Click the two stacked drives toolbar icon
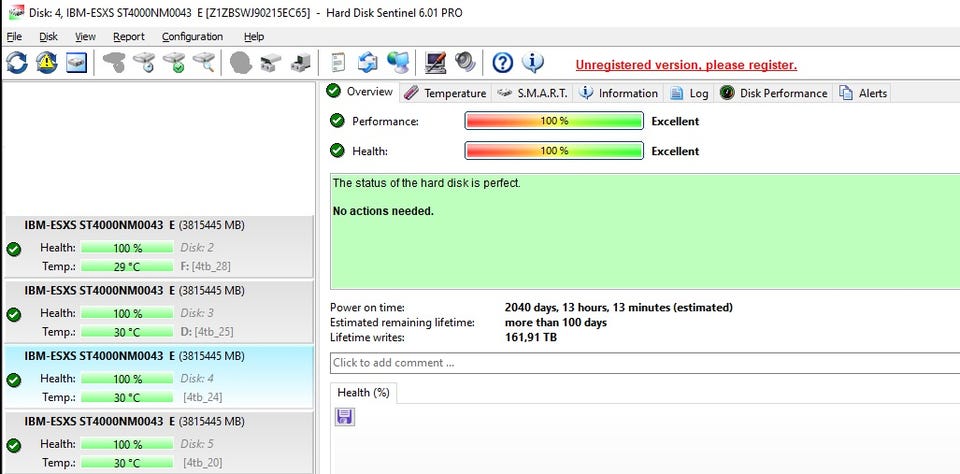This screenshot has width=960, height=474. click(x=271, y=62)
